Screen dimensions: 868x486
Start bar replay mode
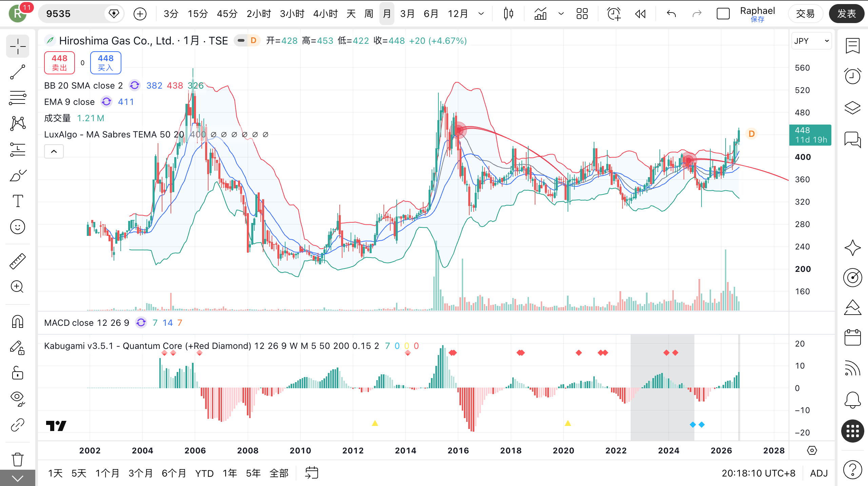pyautogui.click(x=640, y=14)
